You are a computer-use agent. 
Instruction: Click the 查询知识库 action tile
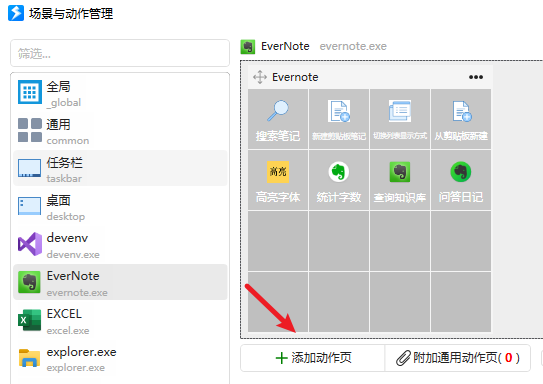[x=400, y=180]
